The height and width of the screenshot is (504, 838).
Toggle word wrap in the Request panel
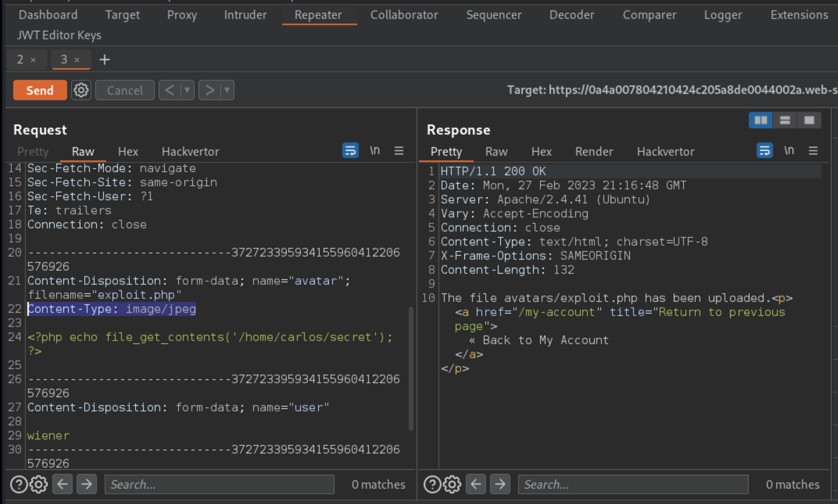pos(350,150)
